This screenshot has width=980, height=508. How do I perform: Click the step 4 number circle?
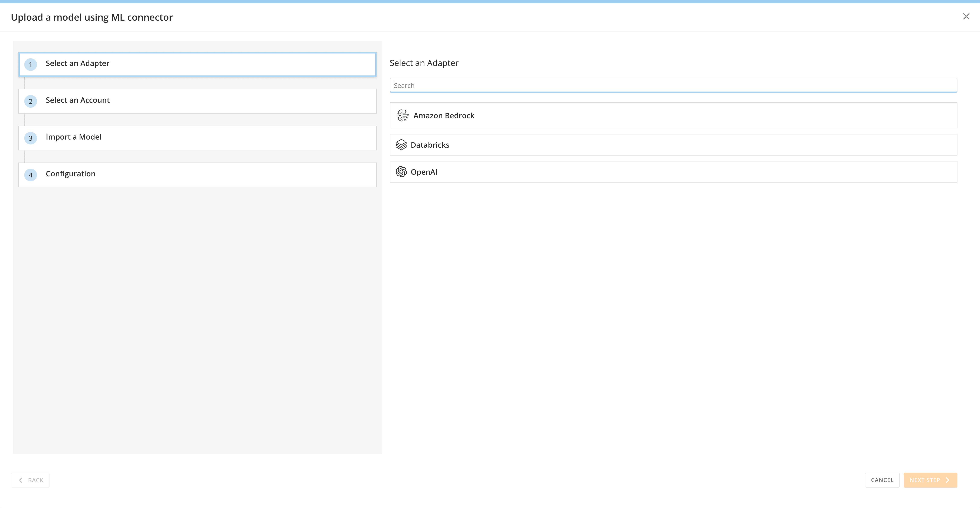[x=30, y=175]
